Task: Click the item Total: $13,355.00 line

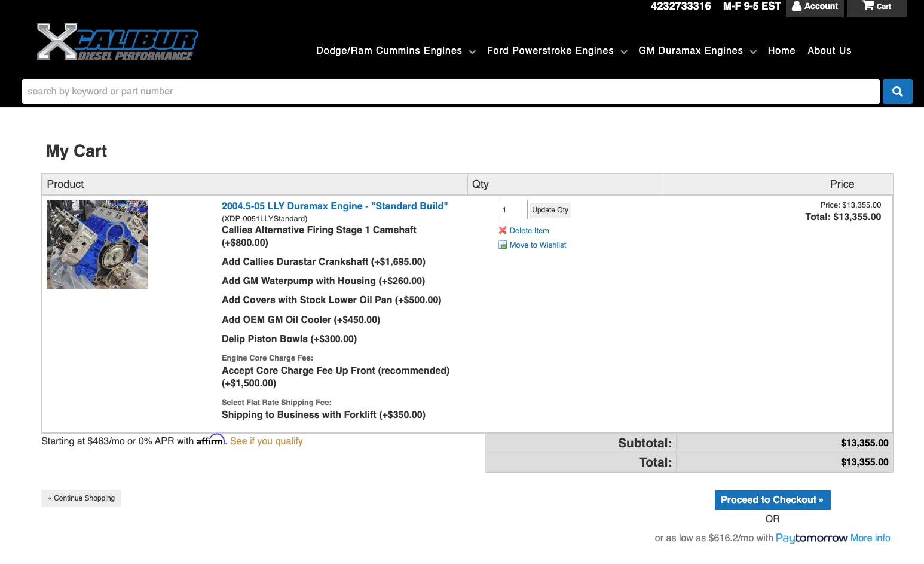Action: (843, 217)
